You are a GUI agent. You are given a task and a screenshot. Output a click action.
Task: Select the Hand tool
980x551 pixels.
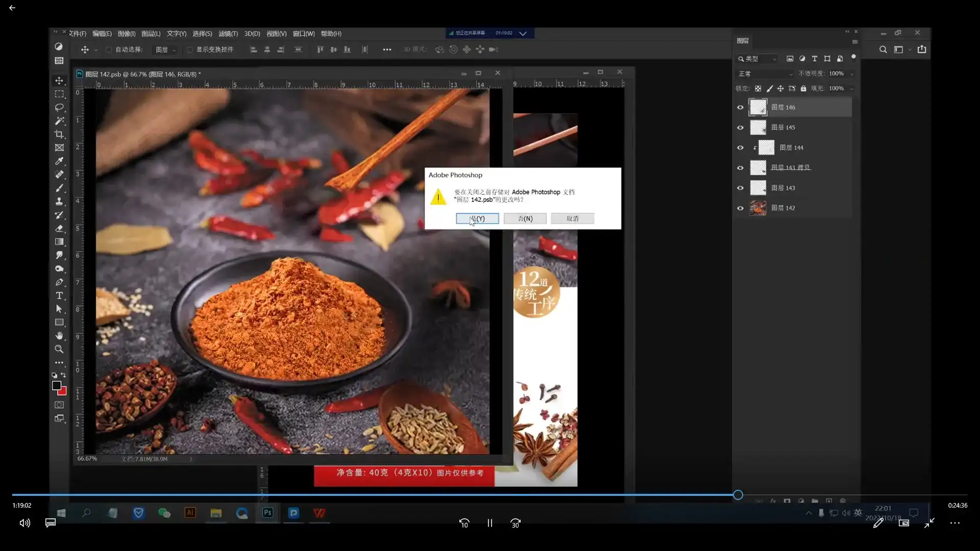(x=59, y=336)
